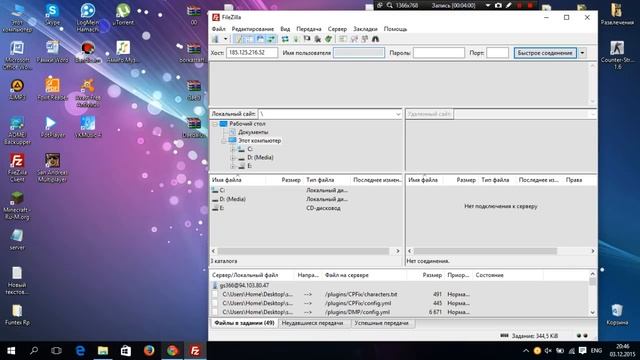Launch LogMeIn Hamachi desktop shortcut
640x360 pixels.
pyautogui.click(x=87, y=17)
